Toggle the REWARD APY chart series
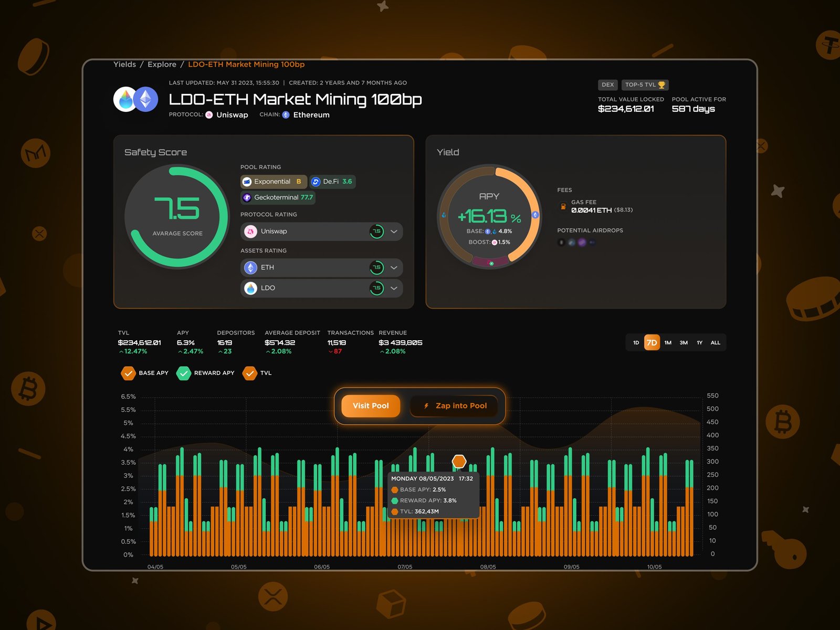Viewport: 840px width, 630px height. (x=183, y=373)
